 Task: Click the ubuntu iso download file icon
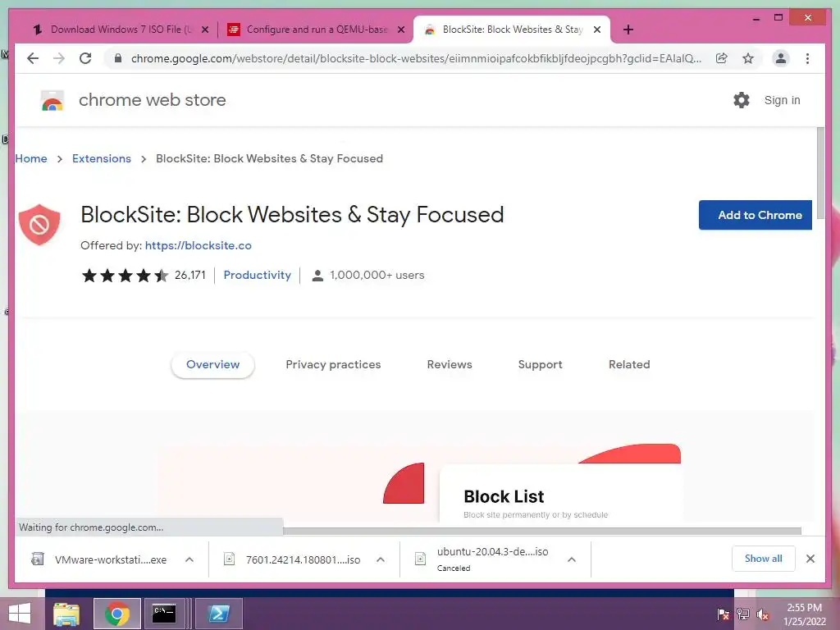point(421,559)
